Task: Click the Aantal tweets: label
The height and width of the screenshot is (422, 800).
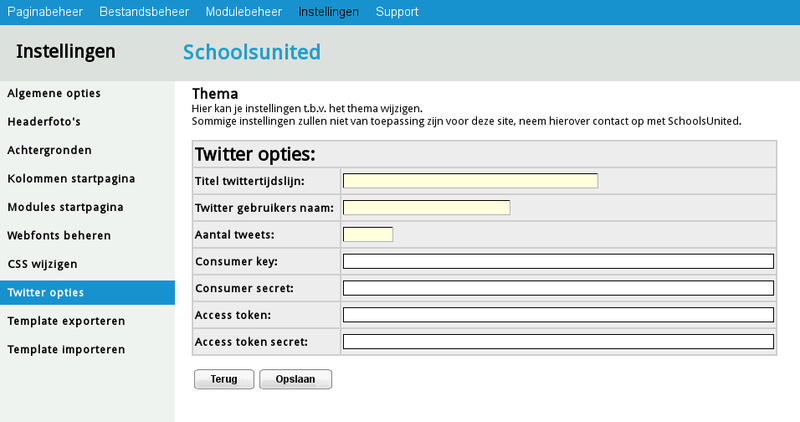Action: 234,235
